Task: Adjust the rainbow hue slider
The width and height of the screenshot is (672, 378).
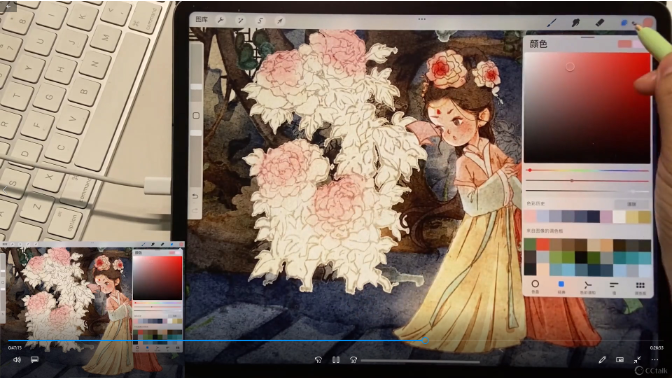Action: coord(587,171)
